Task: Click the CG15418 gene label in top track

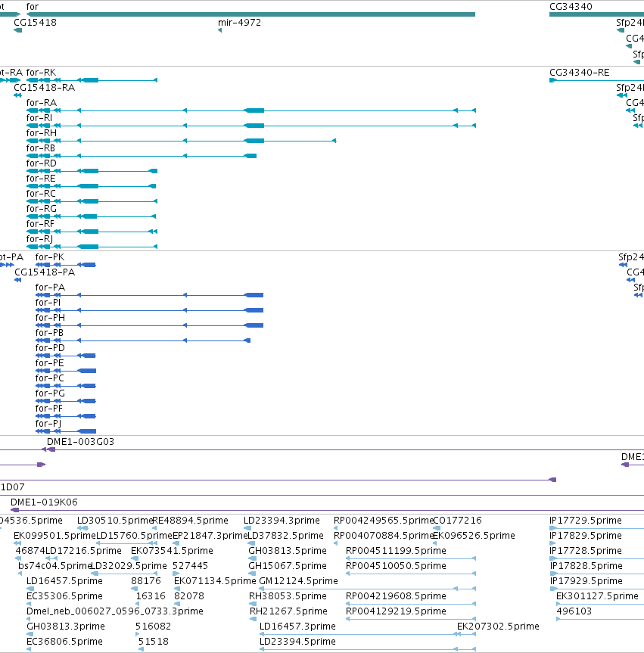Action: (35, 23)
